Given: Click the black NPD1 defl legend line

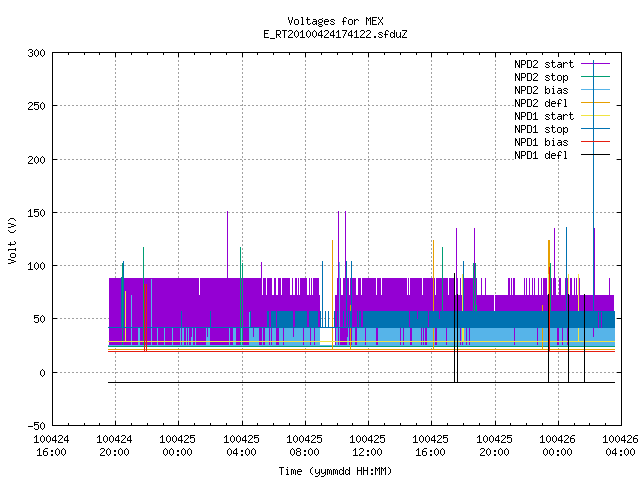Looking at the screenshot, I should point(596,155).
